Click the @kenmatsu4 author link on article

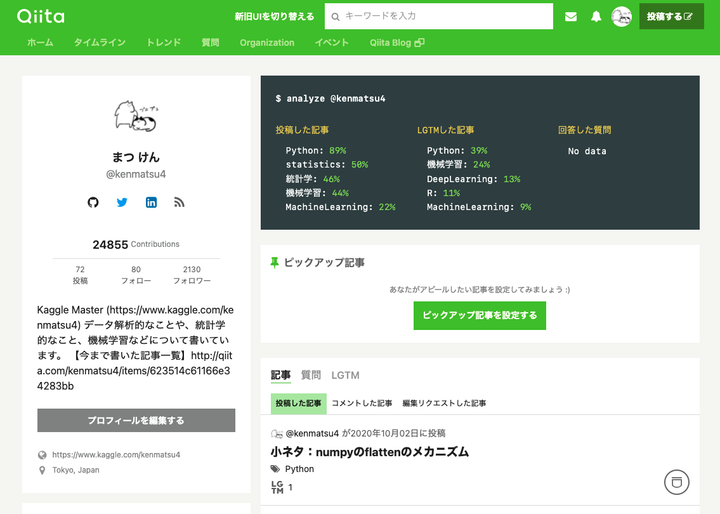(x=312, y=433)
